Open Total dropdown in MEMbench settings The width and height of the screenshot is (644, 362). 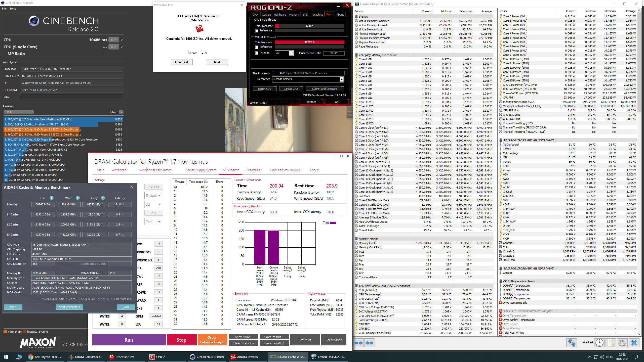coord(153,222)
